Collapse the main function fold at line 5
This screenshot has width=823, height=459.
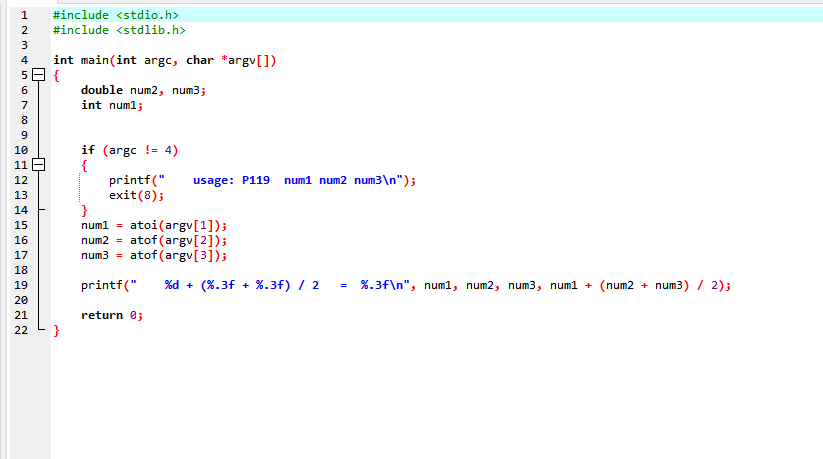pos(38,75)
